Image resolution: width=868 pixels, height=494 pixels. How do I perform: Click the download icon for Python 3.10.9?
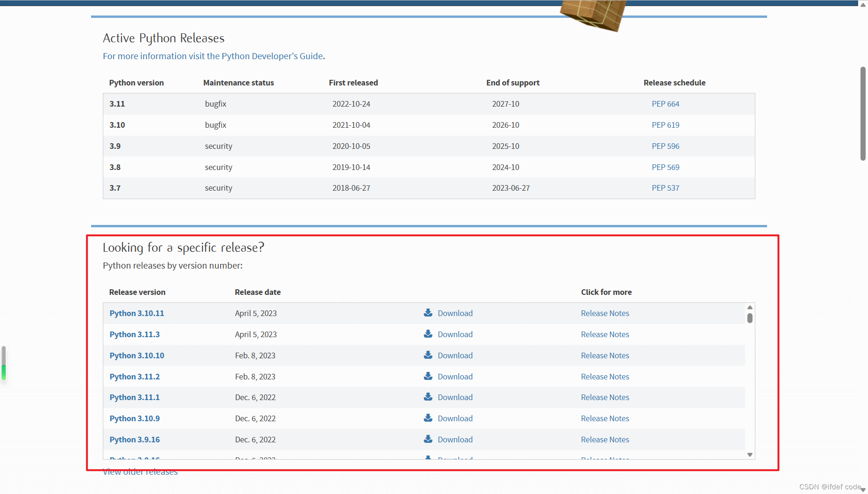pyautogui.click(x=428, y=418)
